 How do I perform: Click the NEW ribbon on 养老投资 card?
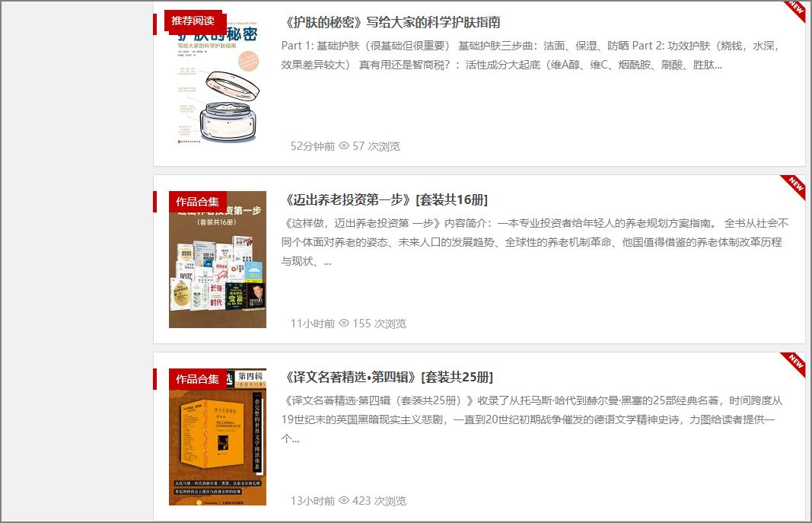coord(795,186)
